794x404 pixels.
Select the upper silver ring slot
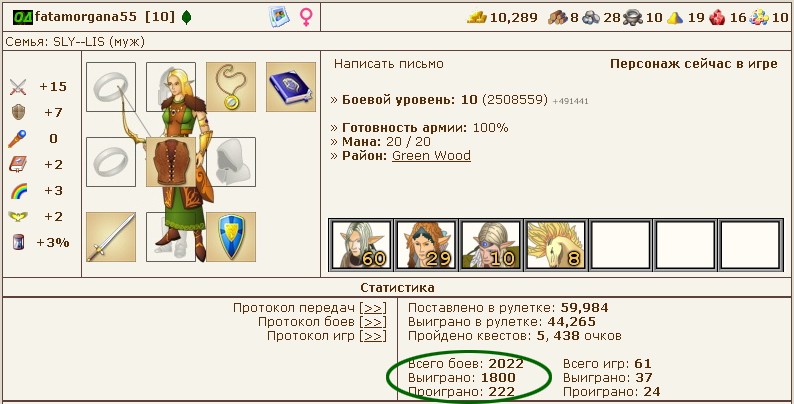111,87
